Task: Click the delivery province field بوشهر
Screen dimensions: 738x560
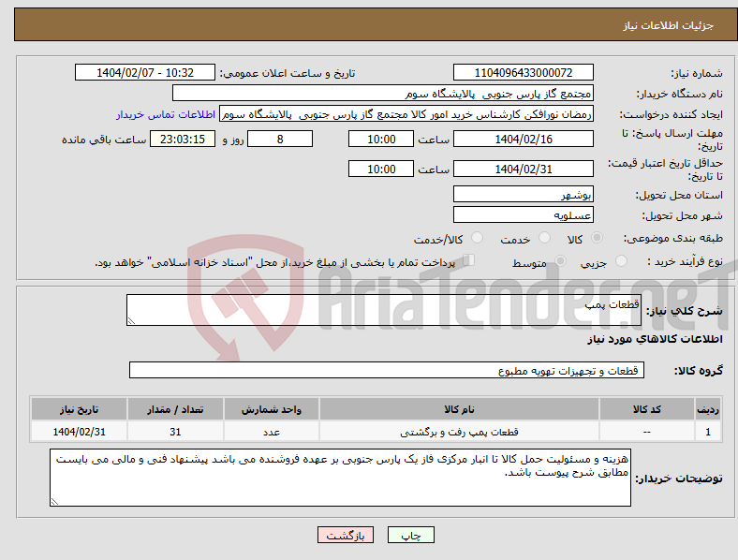Action: point(523,194)
